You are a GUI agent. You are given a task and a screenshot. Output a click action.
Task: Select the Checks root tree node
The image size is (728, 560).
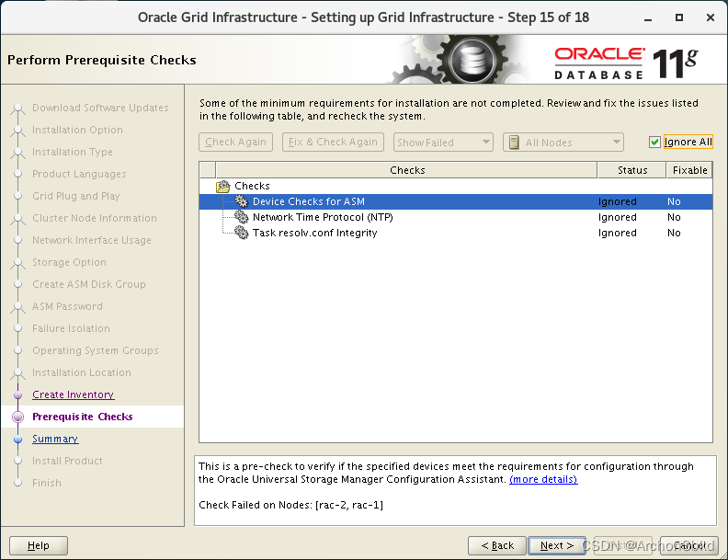252,186
